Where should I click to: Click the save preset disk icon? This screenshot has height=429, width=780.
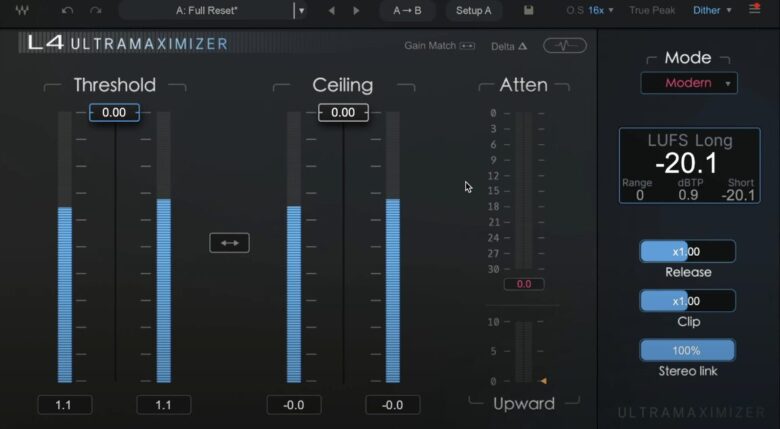pyautogui.click(x=528, y=10)
